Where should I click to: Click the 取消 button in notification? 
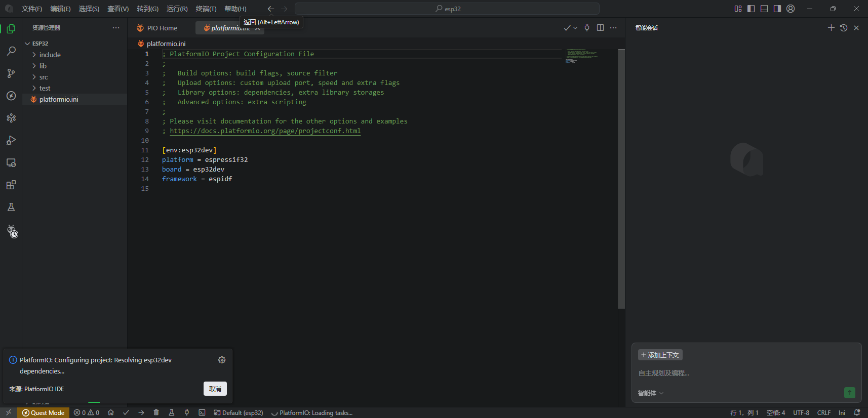pos(215,389)
